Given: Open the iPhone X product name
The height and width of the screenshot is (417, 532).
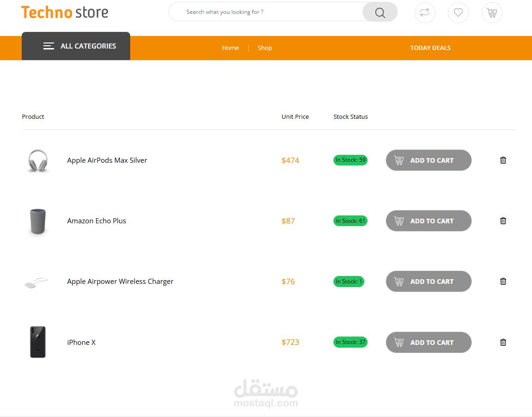Looking at the screenshot, I should coord(81,342).
